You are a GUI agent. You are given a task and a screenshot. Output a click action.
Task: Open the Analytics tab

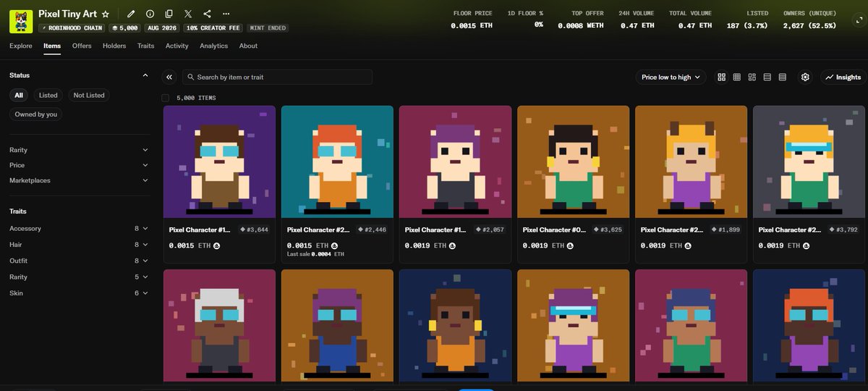pos(214,46)
